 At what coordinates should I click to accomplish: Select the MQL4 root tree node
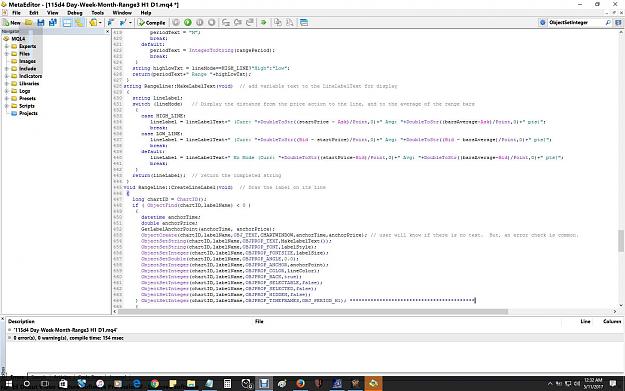coord(18,39)
